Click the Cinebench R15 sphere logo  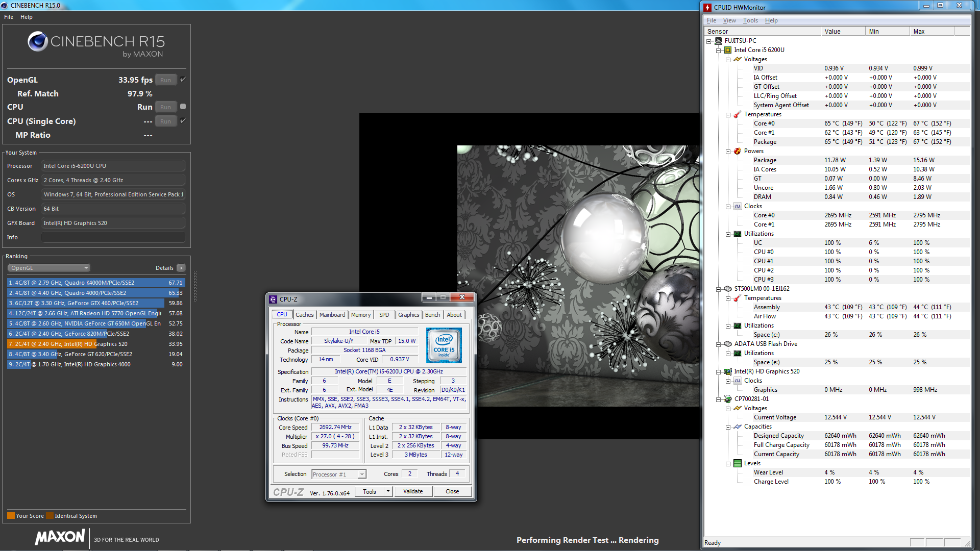pos(38,41)
